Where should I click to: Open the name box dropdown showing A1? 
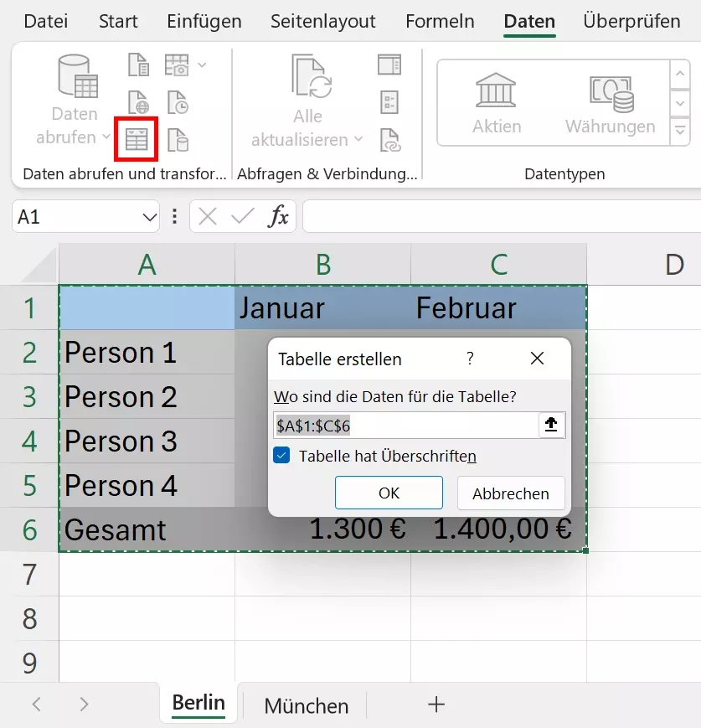pos(149,216)
